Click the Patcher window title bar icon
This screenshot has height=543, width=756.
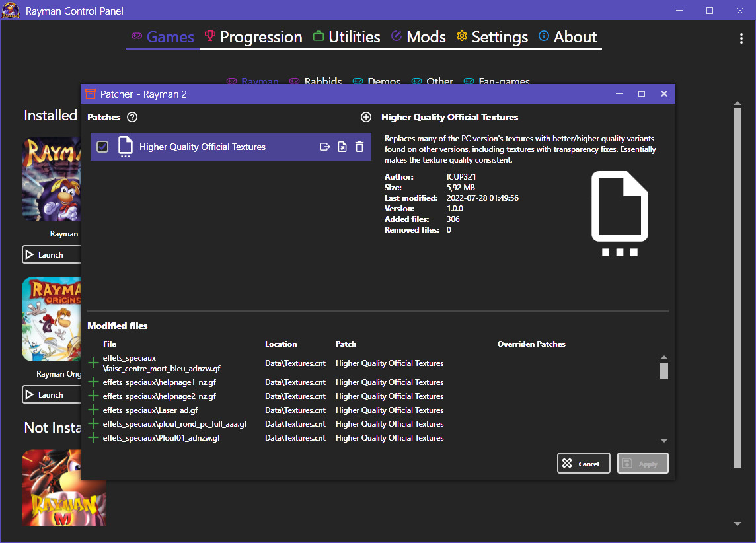point(90,94)
